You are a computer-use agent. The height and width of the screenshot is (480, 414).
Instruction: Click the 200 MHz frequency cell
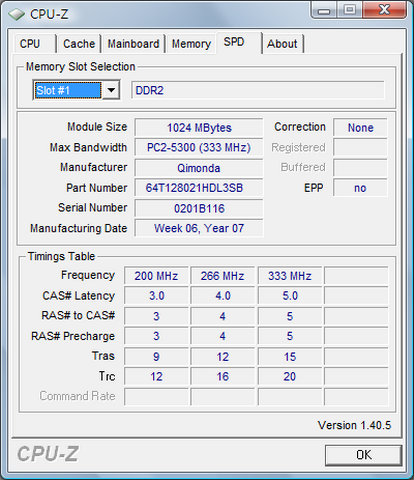pyautogui.click(x=156, y=276)
